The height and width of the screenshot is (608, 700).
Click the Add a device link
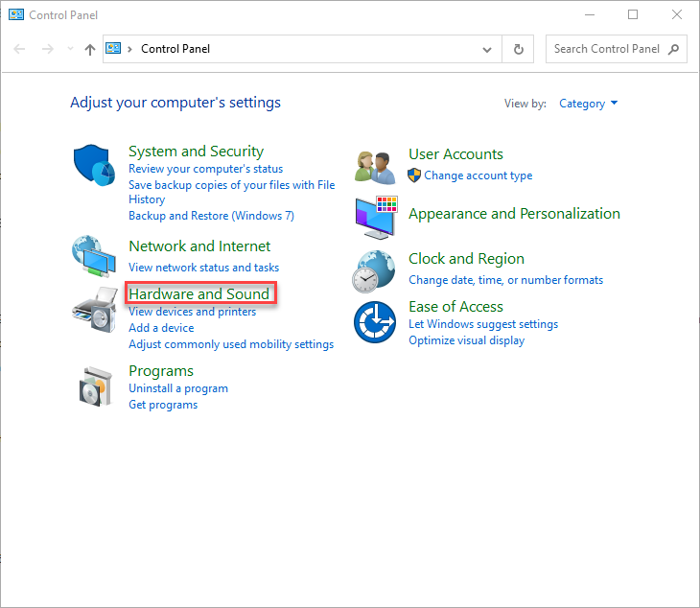[161, 328]
